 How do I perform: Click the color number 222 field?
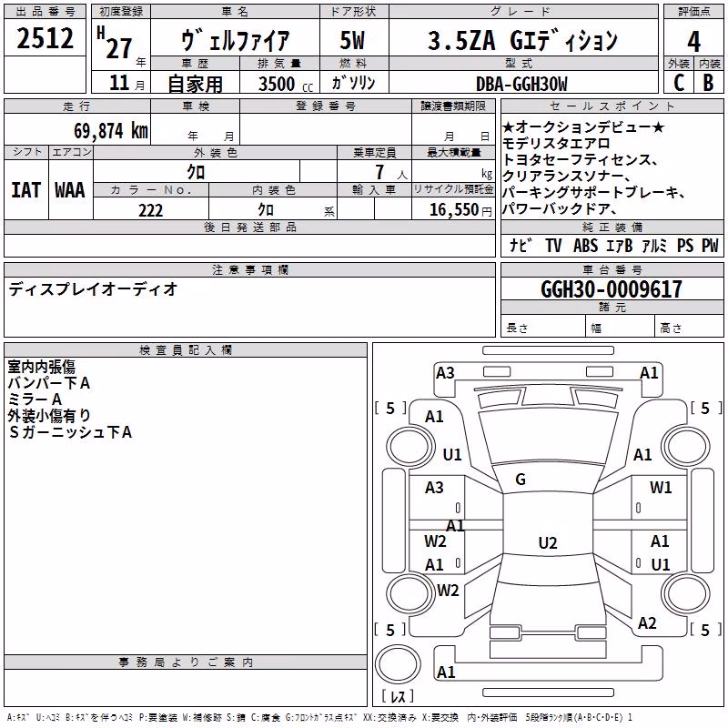pos(151,210)
